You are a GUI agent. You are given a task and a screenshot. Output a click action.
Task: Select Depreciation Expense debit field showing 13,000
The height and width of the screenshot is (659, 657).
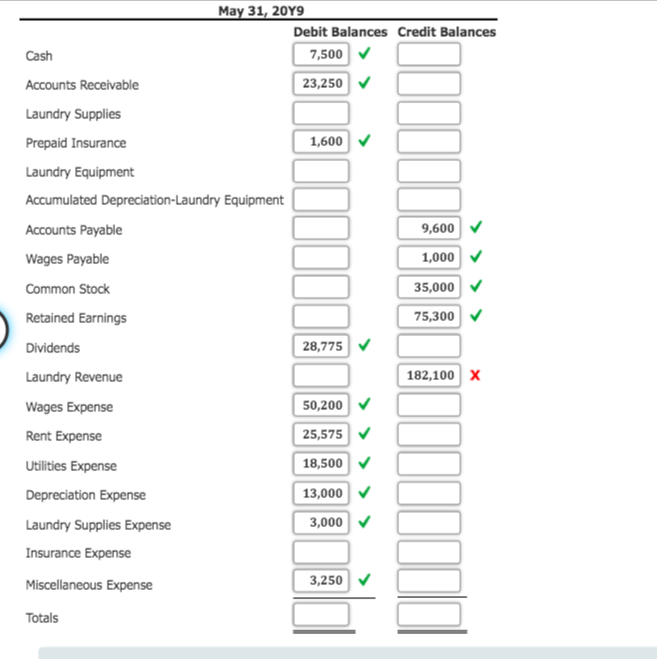tap(321, 493)
